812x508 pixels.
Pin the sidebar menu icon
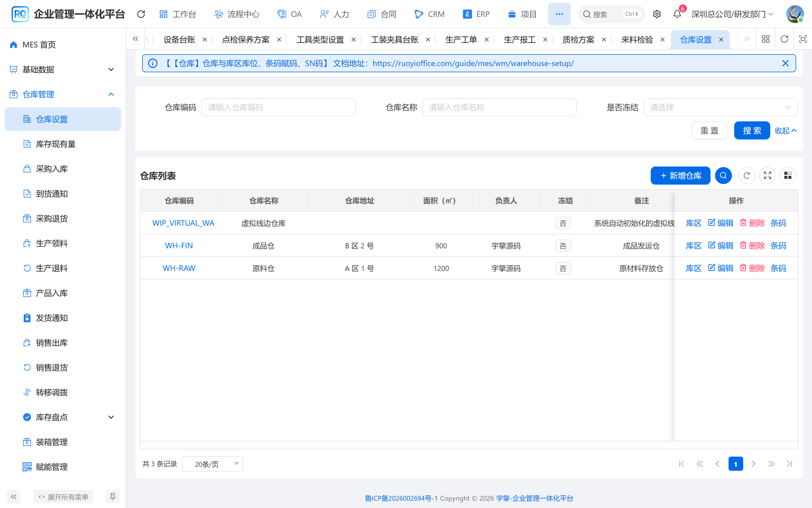click(113, 497)
